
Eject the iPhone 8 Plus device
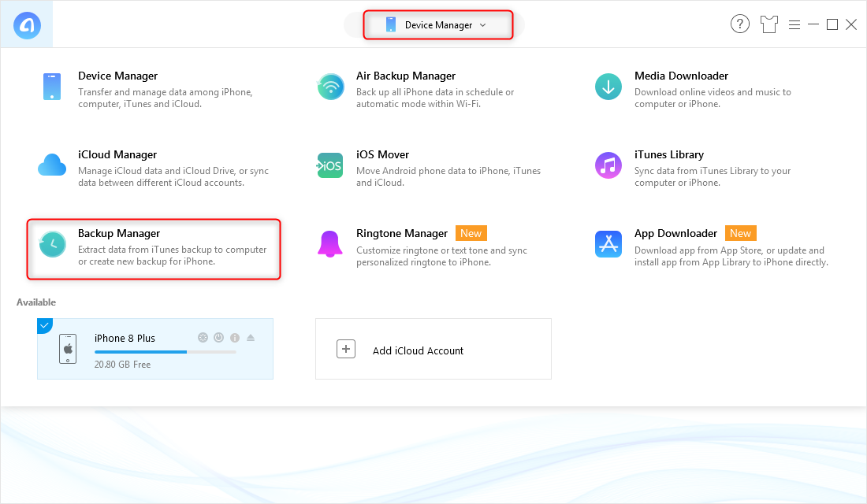pyautogui.click(x=251, y=338)
